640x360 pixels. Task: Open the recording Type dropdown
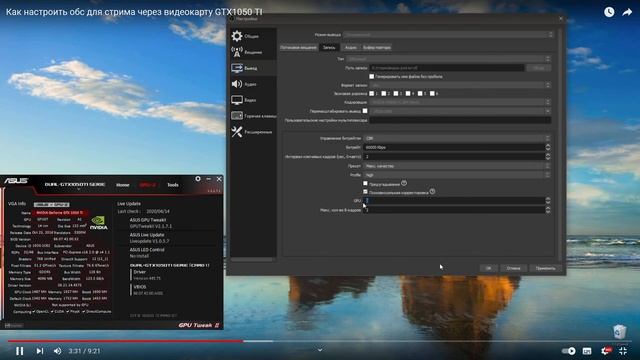click(x=448, y=59)
